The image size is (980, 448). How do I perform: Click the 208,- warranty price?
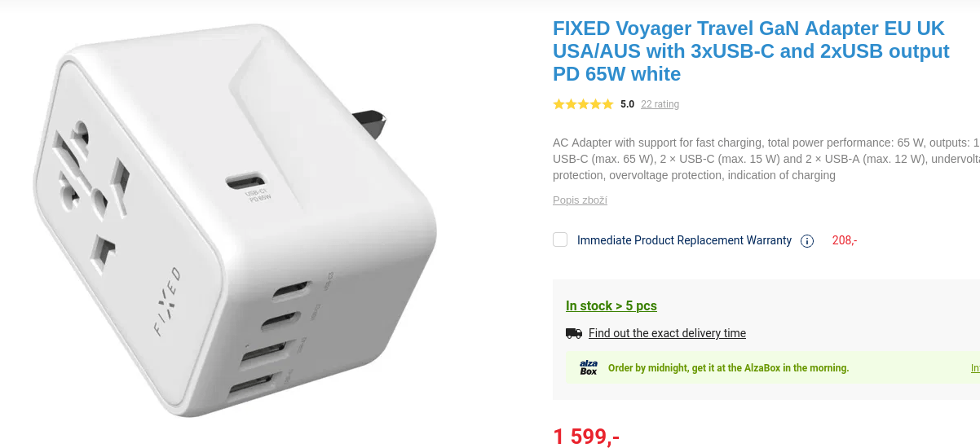[x=844, y=240]
